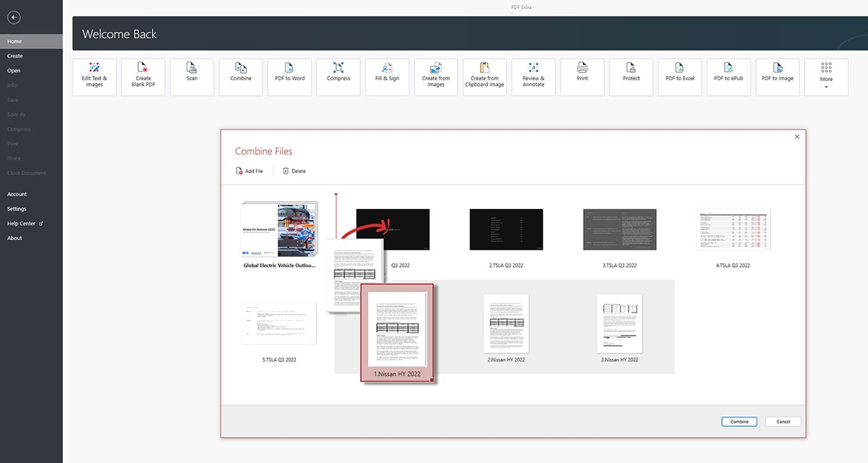
Task: Click the Combine Files heading text
Action: 263,151
